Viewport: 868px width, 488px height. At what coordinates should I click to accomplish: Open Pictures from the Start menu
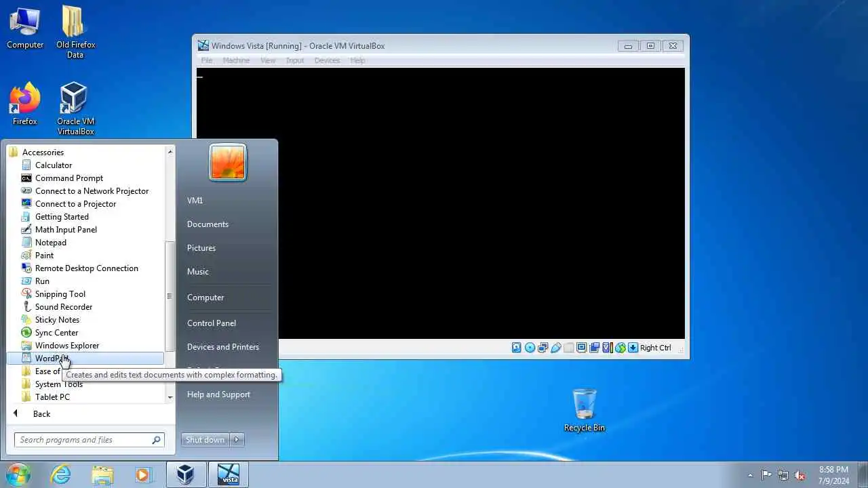[201, 248]
